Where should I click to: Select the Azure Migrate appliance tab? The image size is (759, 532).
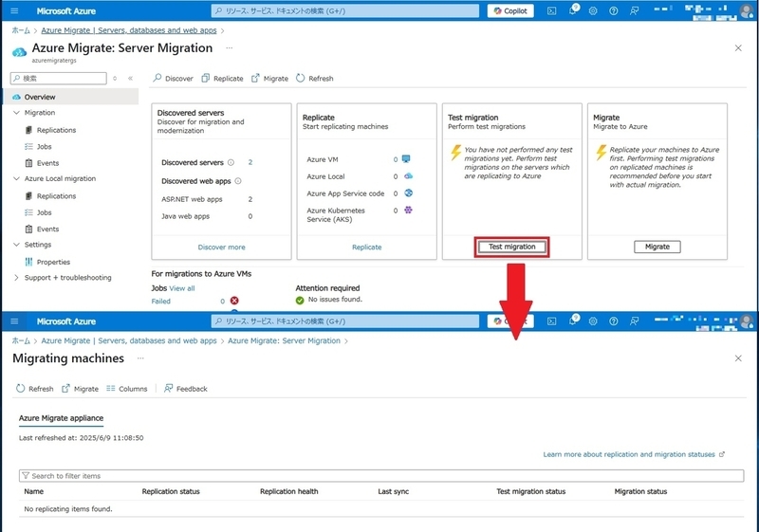[61, 418]
